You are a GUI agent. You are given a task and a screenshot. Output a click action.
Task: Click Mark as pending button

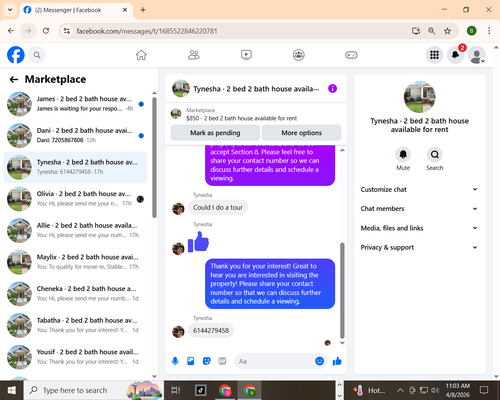pos(215,133)
